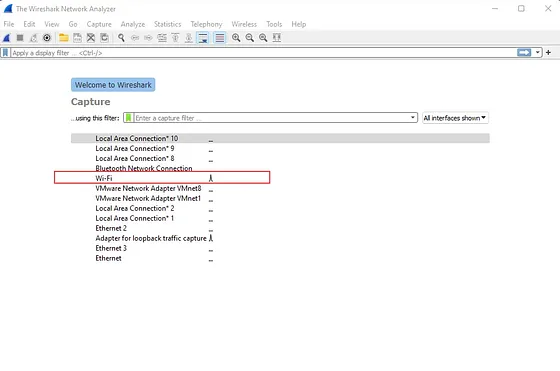Reload this capture file icon

tap(104, 37)
